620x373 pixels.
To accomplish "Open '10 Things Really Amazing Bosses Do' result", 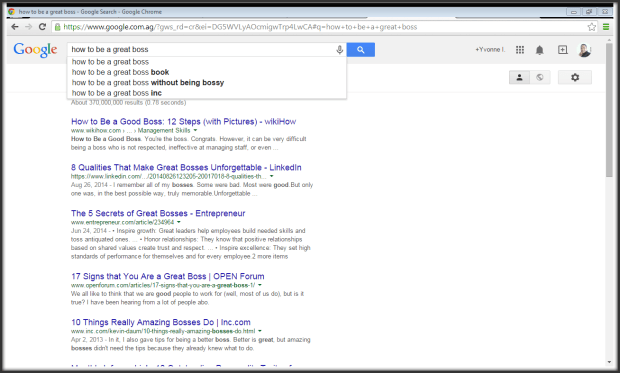I will (x=161, y=322).
